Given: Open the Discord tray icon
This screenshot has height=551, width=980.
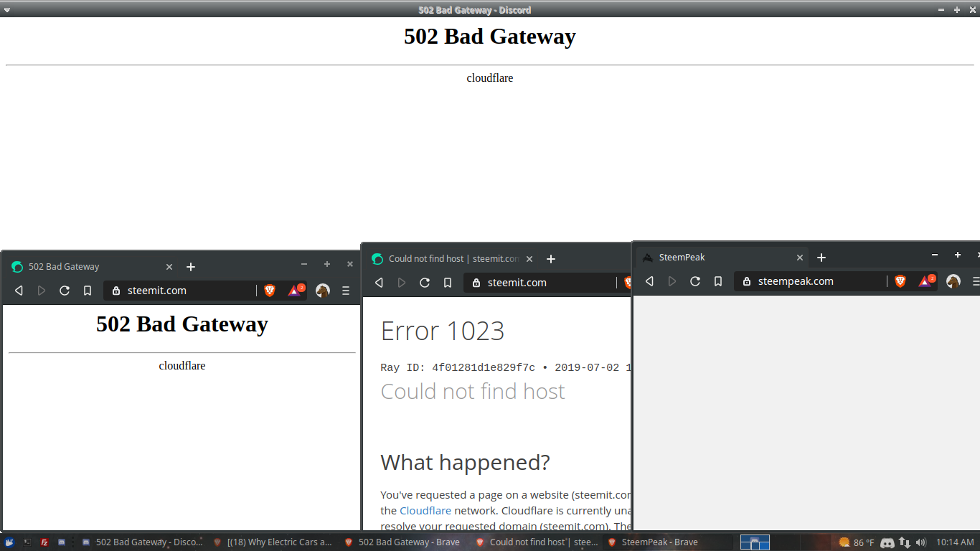Looking at the screenshot, I should tap(887, 542).
